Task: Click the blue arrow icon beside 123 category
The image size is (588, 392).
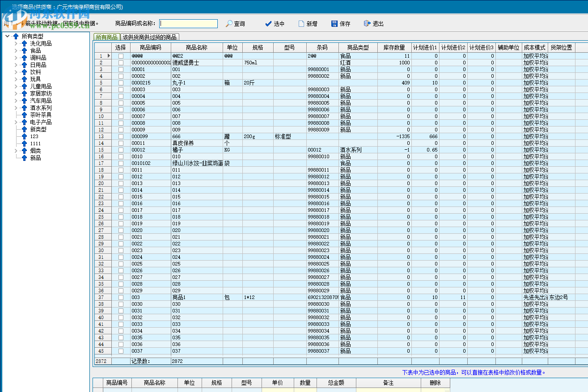Action: click(24, 136)
